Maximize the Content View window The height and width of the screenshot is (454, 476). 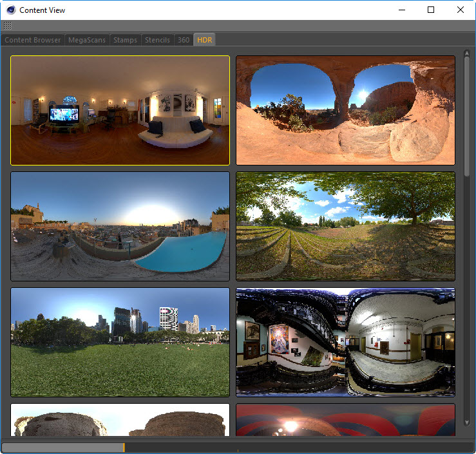[431, 10]
